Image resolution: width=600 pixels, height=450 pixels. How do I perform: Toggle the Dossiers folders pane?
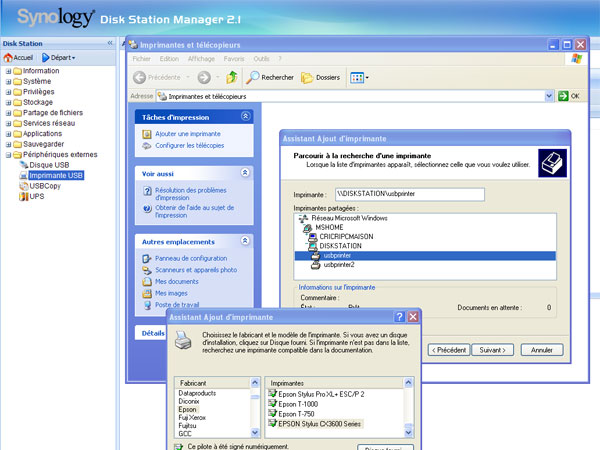pos(320,77)
